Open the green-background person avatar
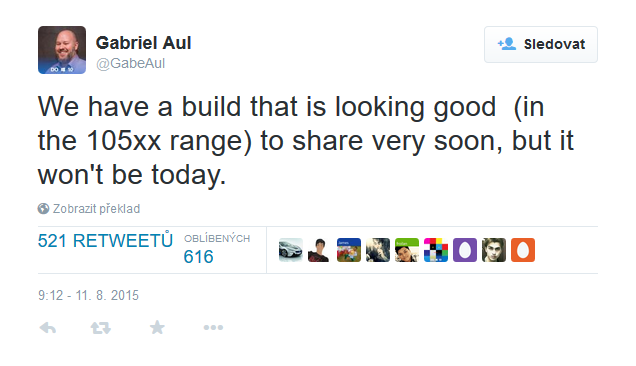The height and width of the screenshot is (366, 636). pos(407,250)
